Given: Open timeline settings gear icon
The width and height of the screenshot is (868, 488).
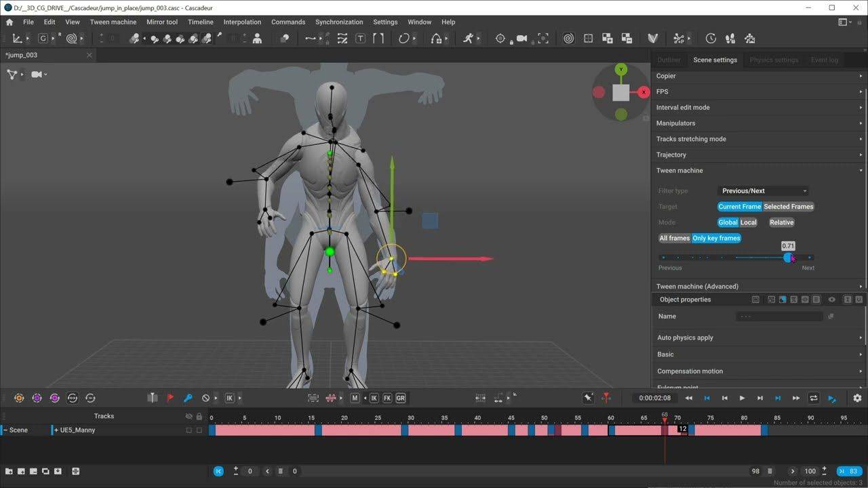Looking at the screenshot, I should 857,398.
